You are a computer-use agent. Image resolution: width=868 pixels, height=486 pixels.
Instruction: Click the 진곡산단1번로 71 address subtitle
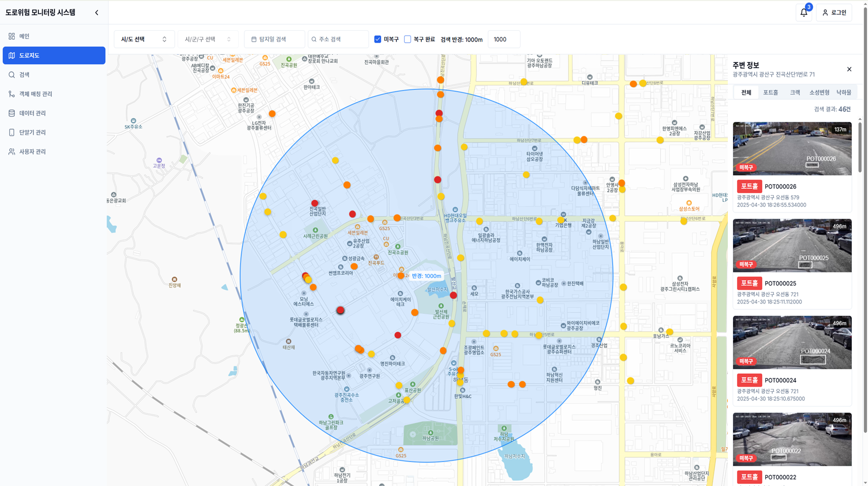point(774,75)
